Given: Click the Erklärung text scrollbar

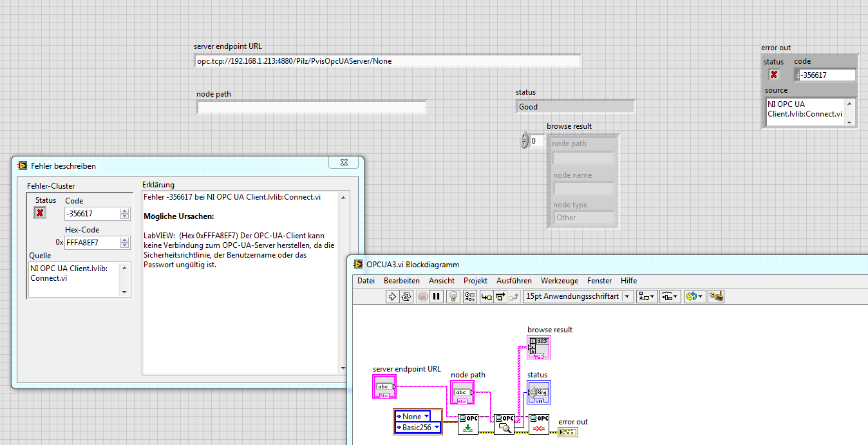Looking at the screenshot, I should point(343,283).
